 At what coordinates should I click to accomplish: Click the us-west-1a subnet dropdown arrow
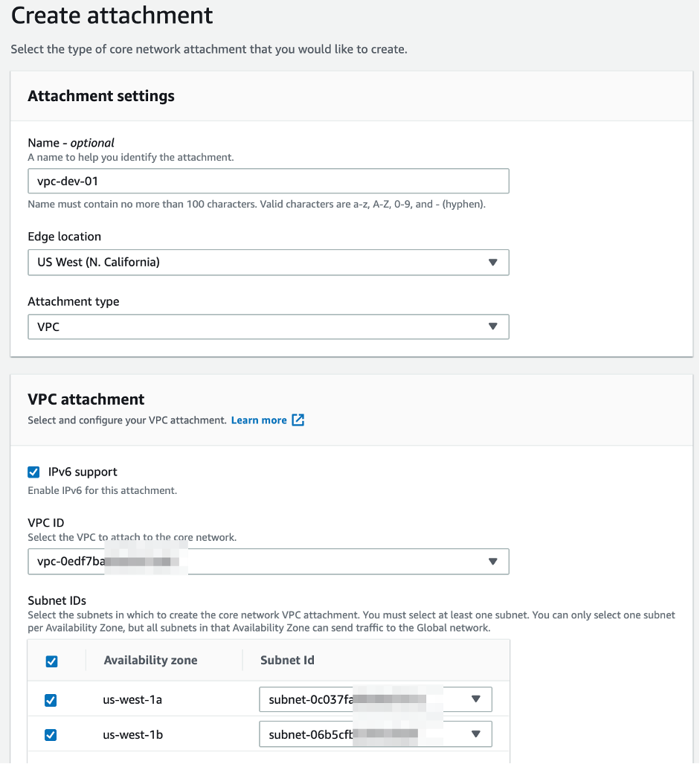476,699
